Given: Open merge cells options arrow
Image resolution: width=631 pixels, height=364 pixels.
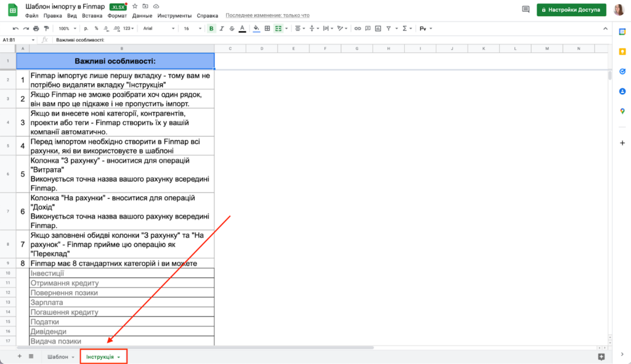Looking at the screenshot, I should coord(287,28).
